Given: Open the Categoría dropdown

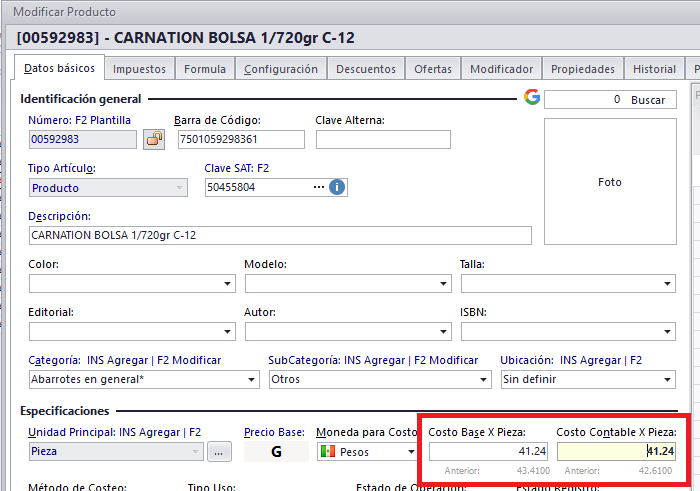Looking at the screenshot, I should 252,379.
